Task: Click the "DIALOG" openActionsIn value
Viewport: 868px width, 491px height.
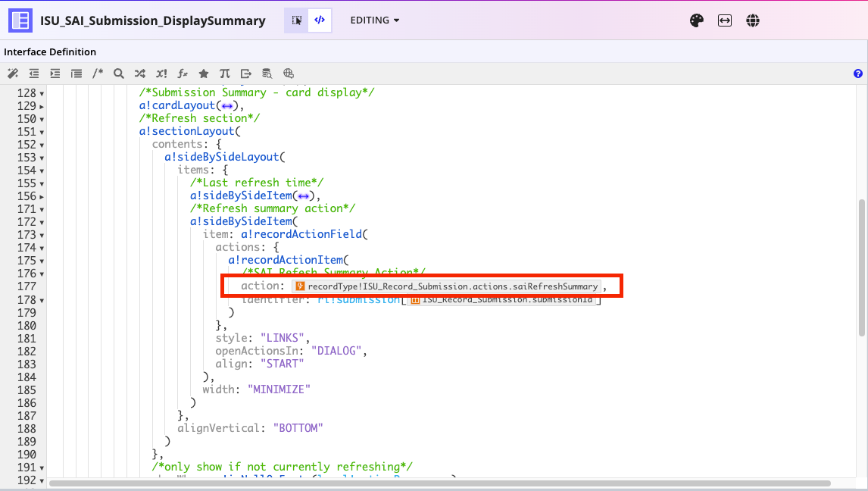Action: [x=336, y=351]
